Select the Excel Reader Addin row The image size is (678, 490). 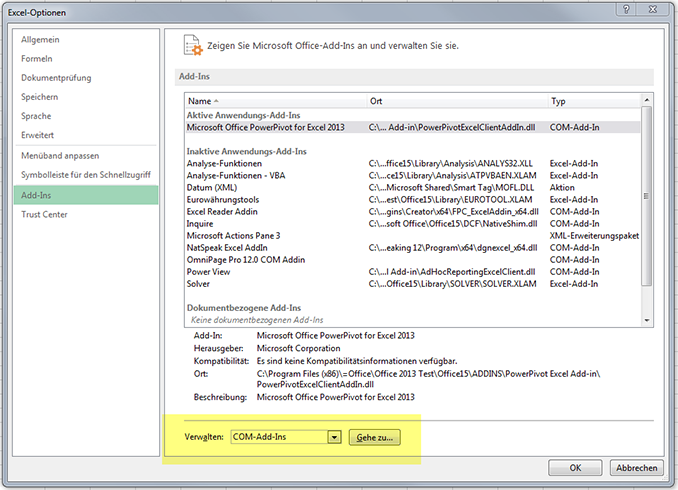click(413, 212)
